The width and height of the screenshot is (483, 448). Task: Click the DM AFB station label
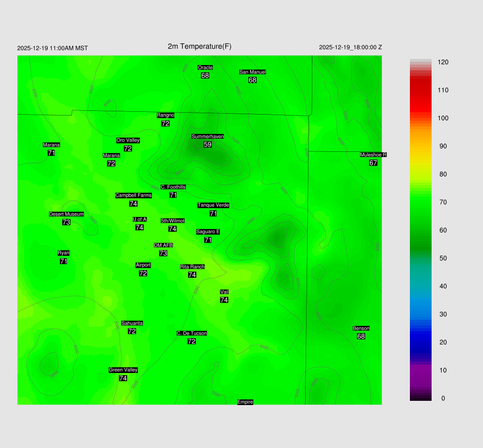point(163,245)
